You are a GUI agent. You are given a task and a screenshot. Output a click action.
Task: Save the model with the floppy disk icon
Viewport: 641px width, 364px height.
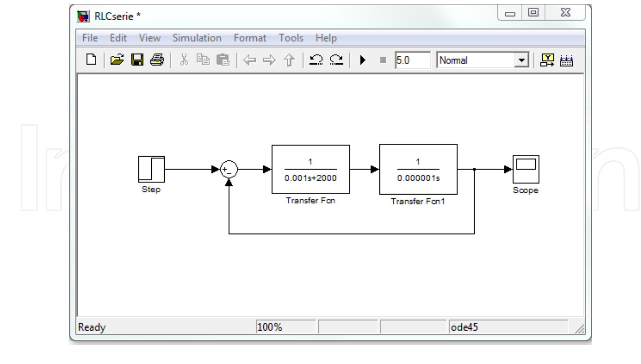(x=137, y=60)
